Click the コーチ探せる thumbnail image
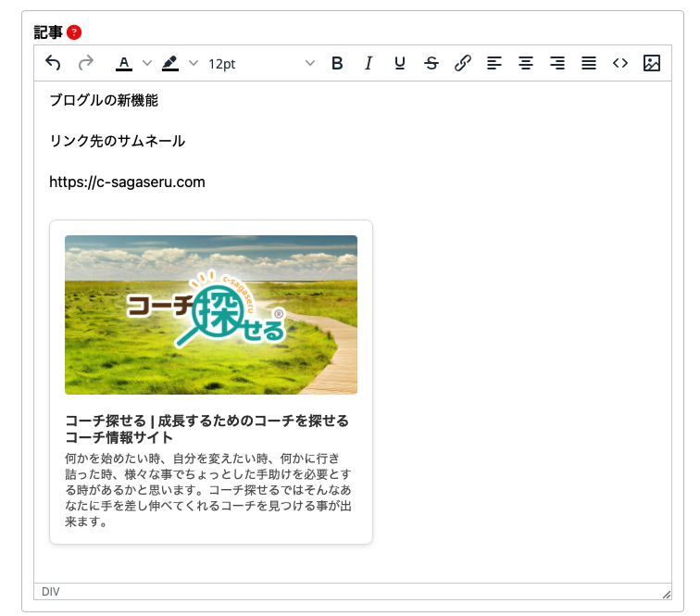This screenshot has width=700, height=616. click(211, 314)
